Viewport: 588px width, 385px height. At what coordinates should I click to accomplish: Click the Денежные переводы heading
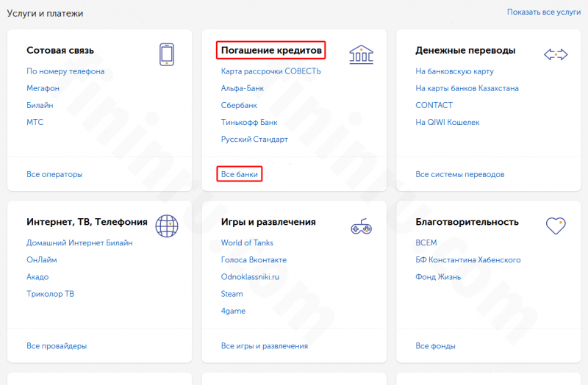(465, 50)
